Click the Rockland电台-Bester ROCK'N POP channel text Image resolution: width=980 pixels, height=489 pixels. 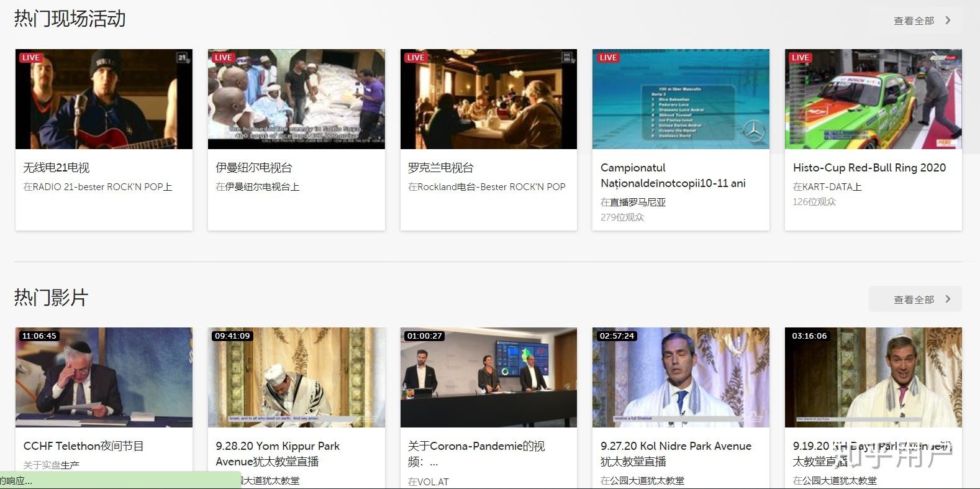[x=487, y=186]
